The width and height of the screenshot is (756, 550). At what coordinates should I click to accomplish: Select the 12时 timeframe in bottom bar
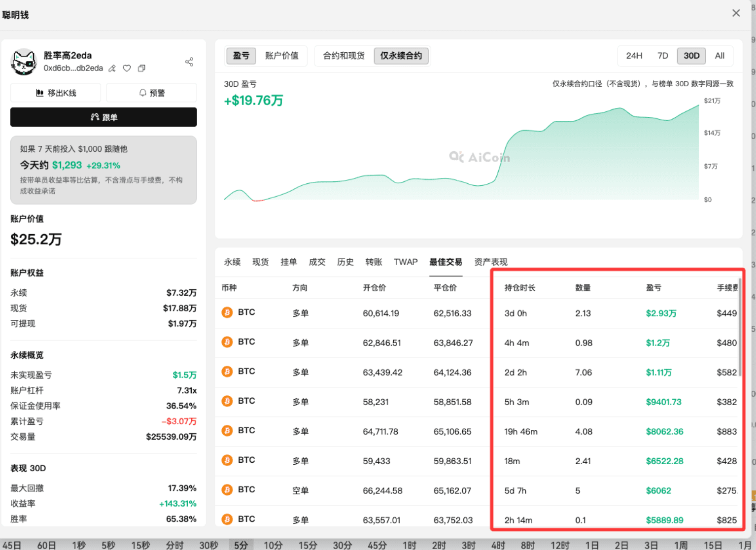click(x=560, y=545)
